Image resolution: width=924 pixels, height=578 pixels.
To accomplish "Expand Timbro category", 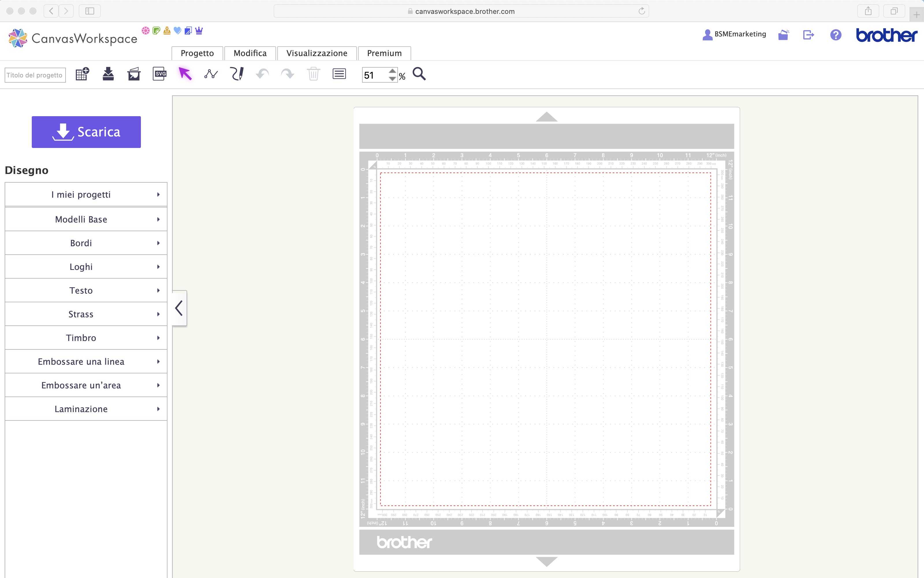I will tap(86, 338).
